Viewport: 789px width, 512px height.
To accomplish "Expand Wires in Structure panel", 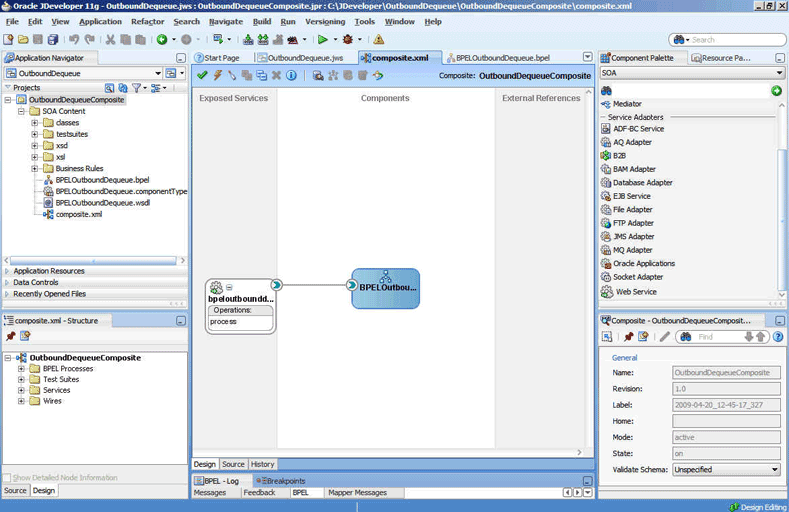I will coord(21,401).
